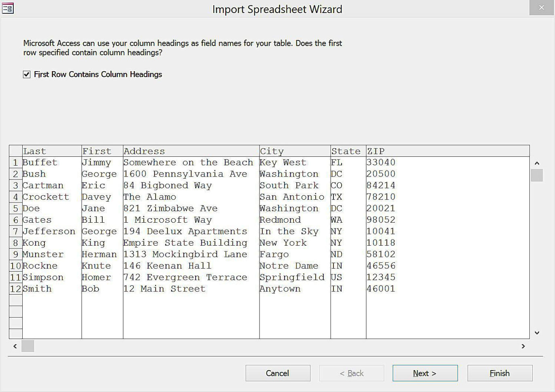The width and height of the screenshot is (555, 392).
Task: Click the 742 Evergreen Terrace cell
Action: coord(191,278)
